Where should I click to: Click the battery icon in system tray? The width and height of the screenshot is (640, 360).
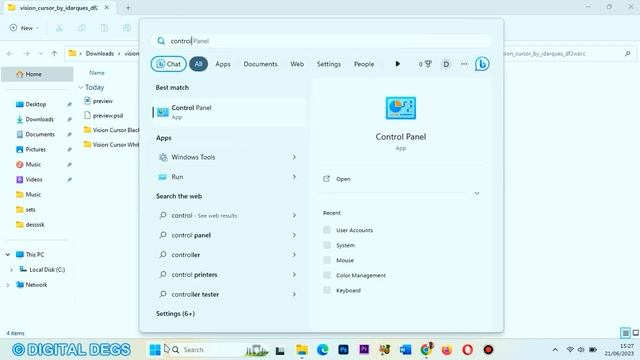point(593,350)
